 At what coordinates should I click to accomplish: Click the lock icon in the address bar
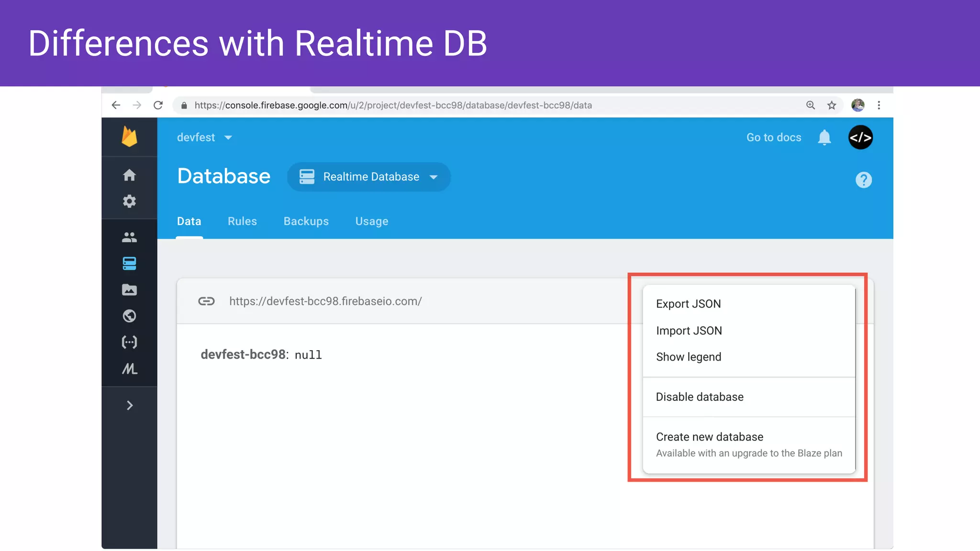click(184, 105)
